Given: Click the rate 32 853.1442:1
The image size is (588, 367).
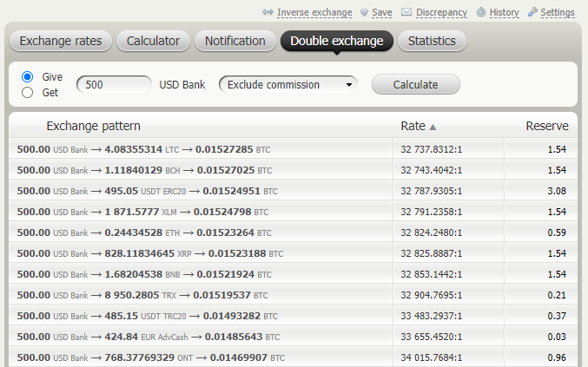Looking at the screenshot, I should coord(432,274).
